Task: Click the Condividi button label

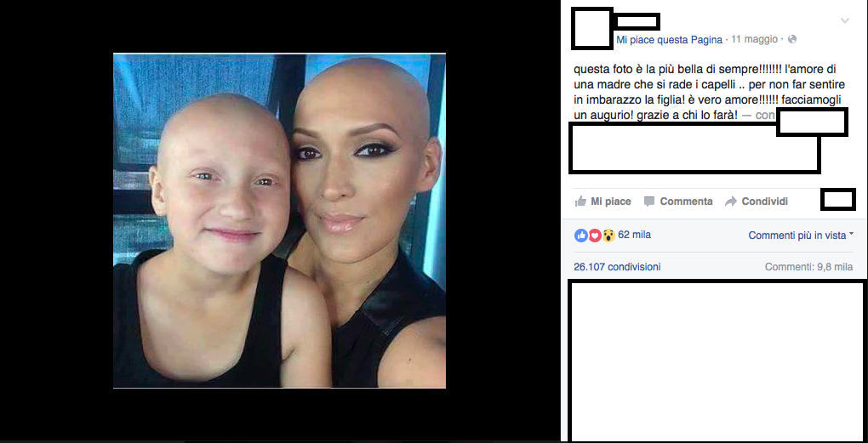Action: click(764, 202)
